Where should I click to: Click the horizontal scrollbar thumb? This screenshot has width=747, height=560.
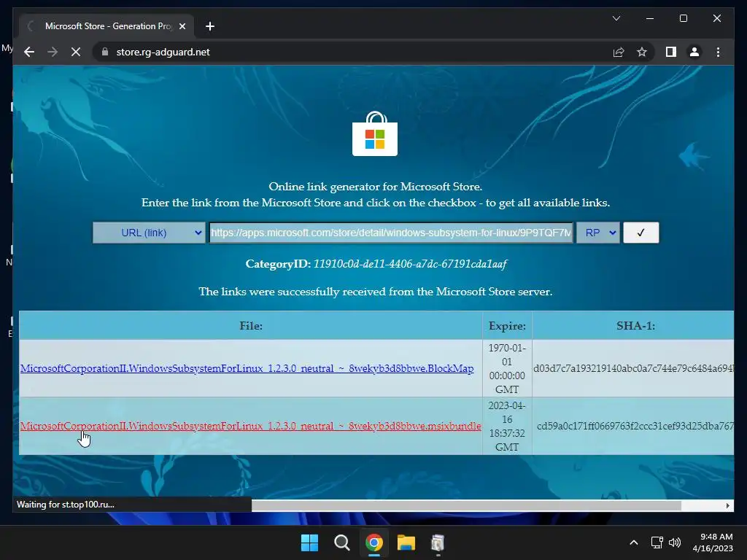[466, 505]
